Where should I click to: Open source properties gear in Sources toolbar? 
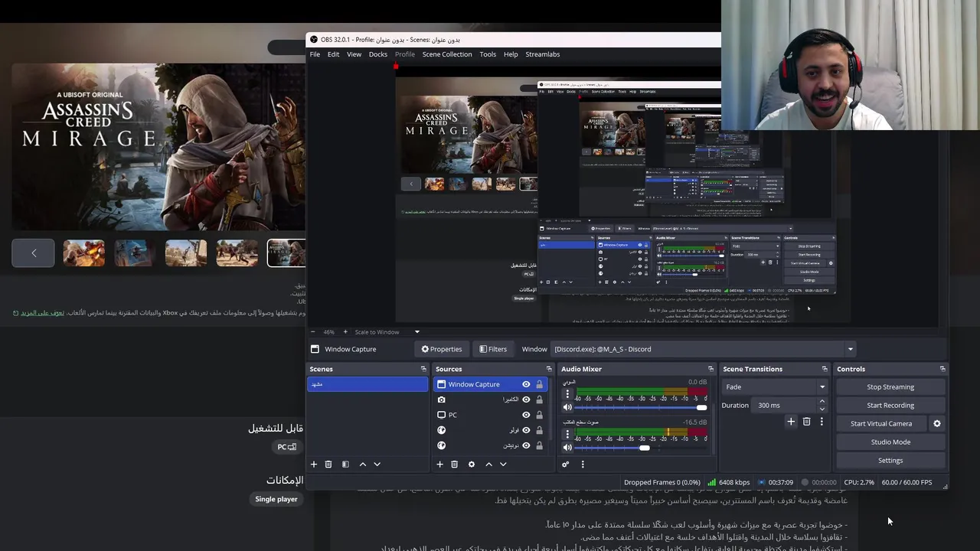coord(472,464)
